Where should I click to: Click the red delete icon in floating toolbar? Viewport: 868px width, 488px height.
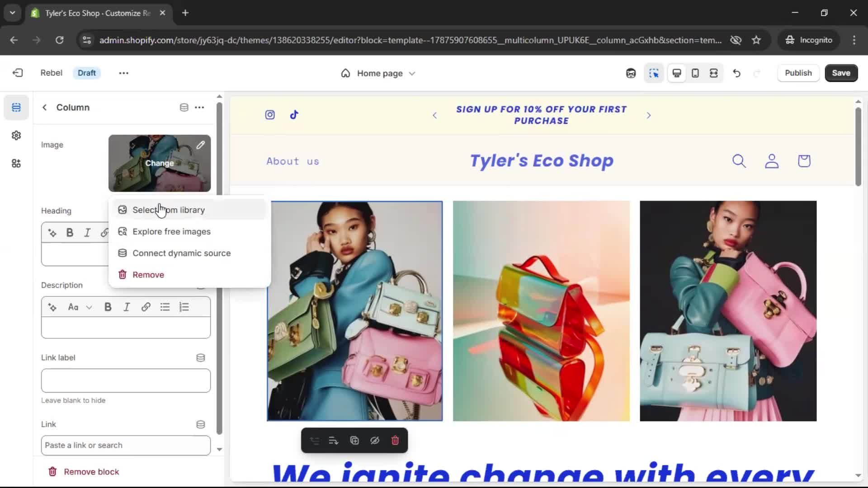(395, 441)
